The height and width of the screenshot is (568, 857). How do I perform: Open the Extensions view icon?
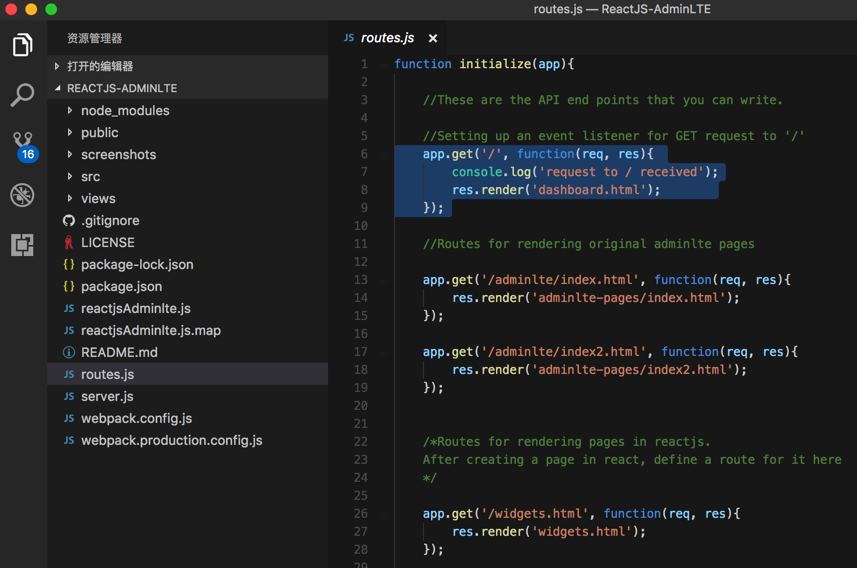click(22, 245)
